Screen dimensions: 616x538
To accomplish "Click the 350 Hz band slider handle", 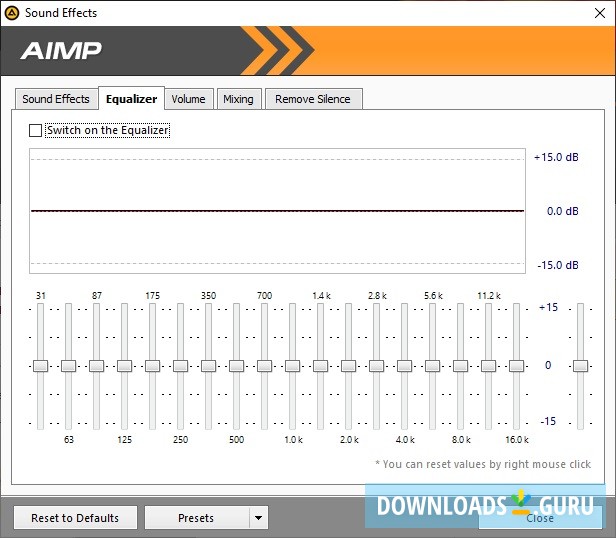I will [x=208, y=366].
